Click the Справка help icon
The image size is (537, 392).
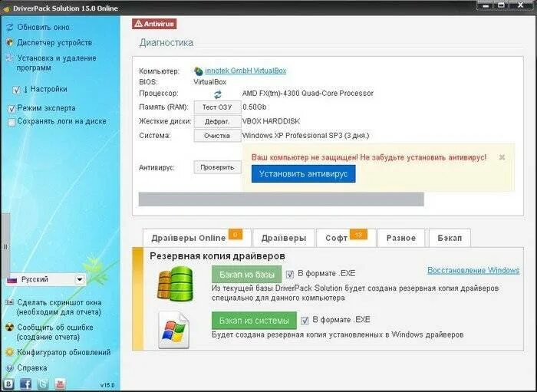pos(9,368)
